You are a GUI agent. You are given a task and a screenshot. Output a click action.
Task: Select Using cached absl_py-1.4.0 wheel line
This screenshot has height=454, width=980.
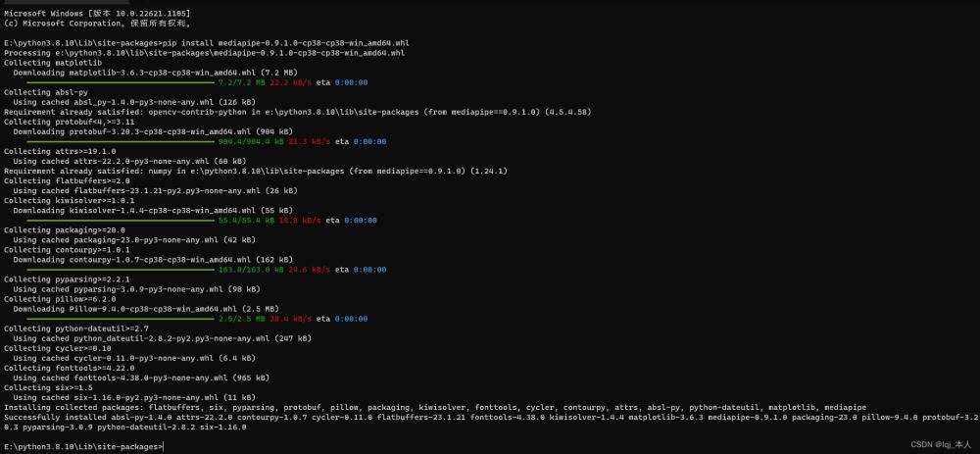(x=133, y=102)
